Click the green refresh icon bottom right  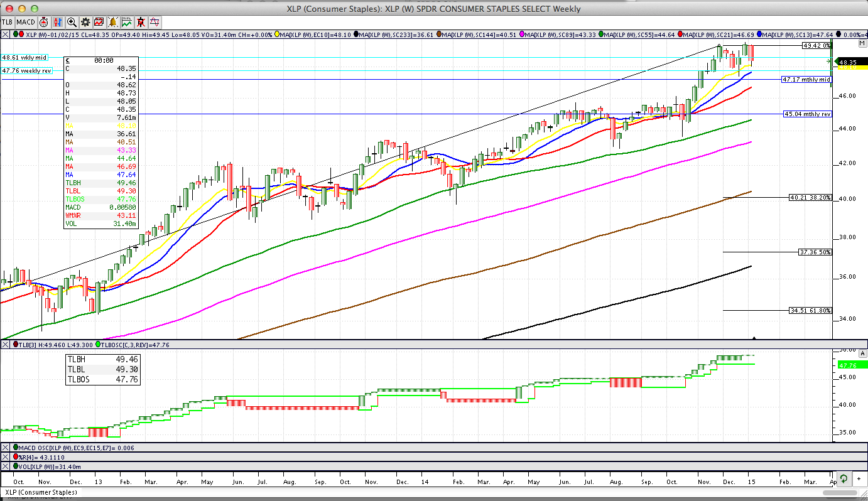[x=844, y=478]
